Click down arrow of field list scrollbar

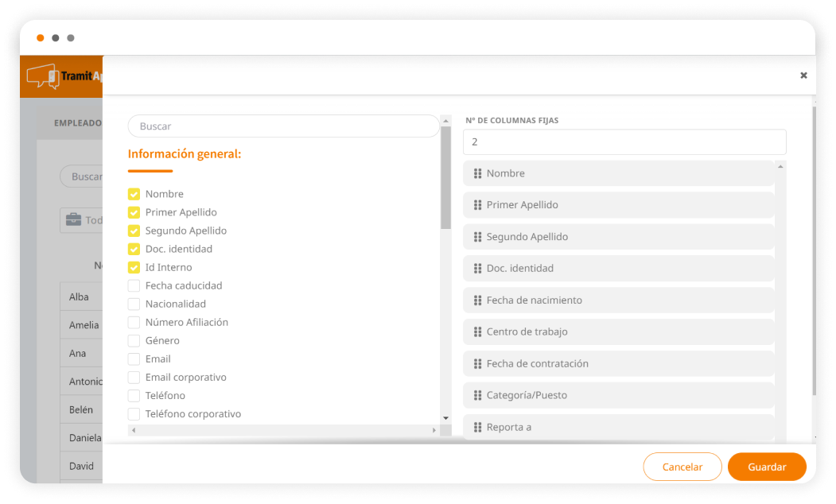coord(445,418)
